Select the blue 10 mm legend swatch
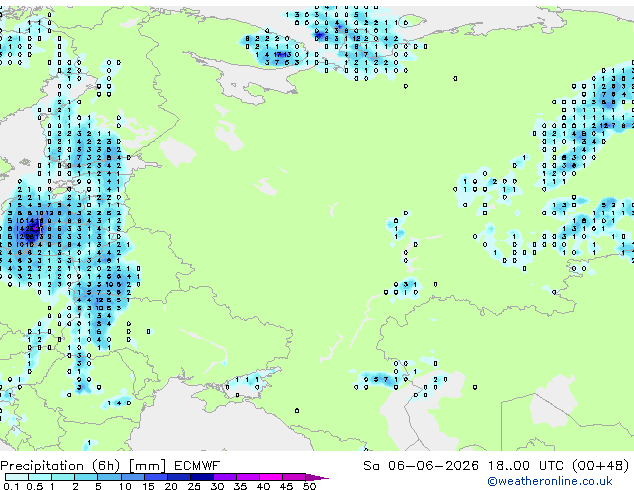This screenshot has width=634, height=490. 133,477
